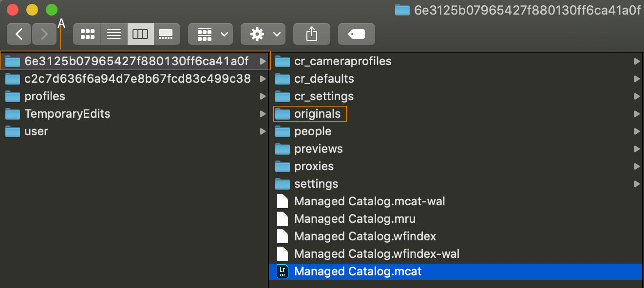644x288 pixels.
Task: Switch to list view mode
Action: pos(114,34)
